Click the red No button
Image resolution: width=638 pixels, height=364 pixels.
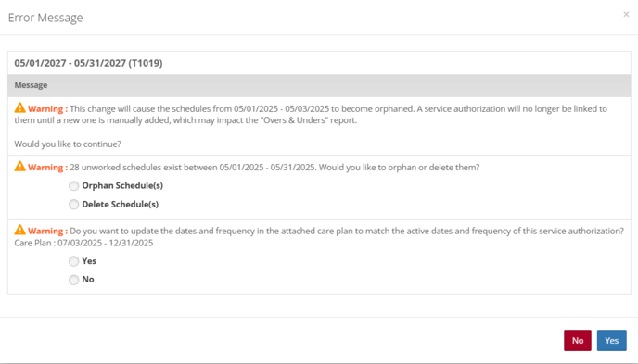pos(578,341)
